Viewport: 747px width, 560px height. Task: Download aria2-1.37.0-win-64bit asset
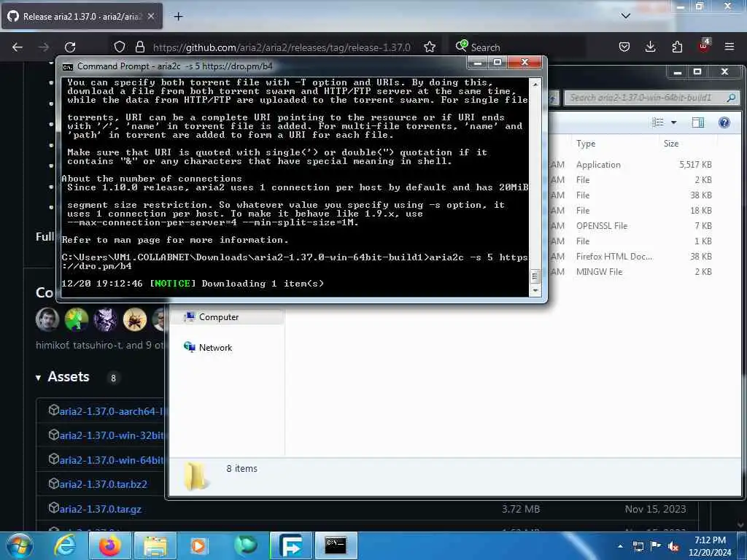112,460
